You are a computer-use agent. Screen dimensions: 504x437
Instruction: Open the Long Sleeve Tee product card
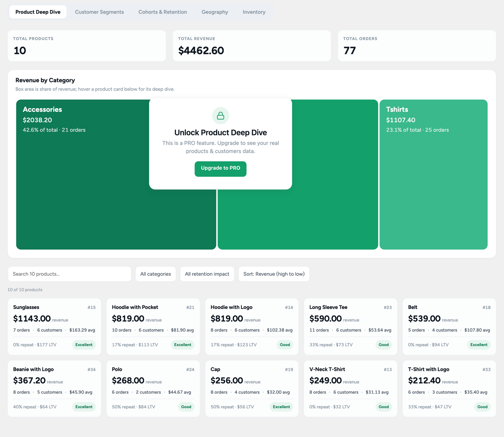tap(351, 326)
